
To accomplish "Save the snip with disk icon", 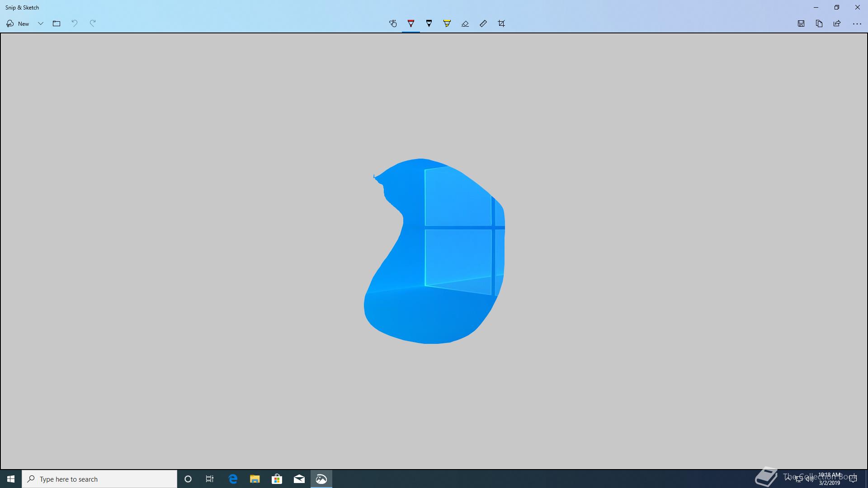I will point(801,23).
